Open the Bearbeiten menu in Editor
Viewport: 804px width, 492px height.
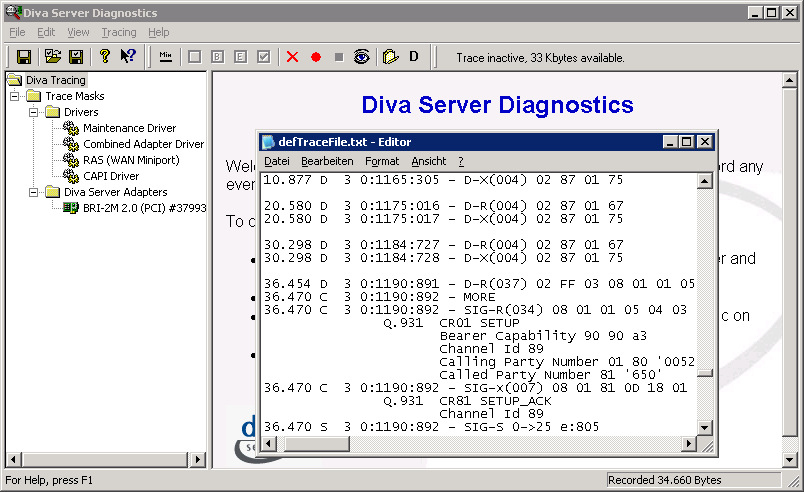click(327, 161)
